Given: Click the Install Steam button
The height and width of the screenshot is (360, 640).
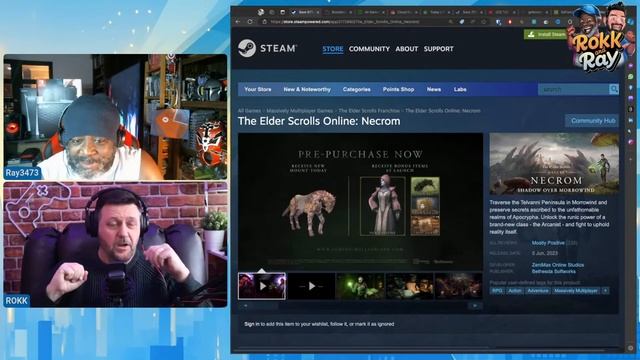Looking at the screenshot, I should point(546,34).
